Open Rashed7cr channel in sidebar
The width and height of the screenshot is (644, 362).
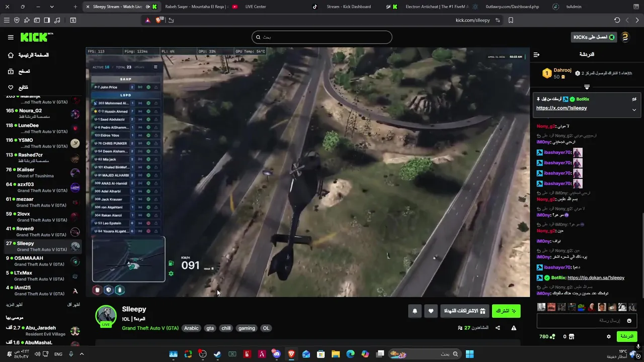(43, 158)
